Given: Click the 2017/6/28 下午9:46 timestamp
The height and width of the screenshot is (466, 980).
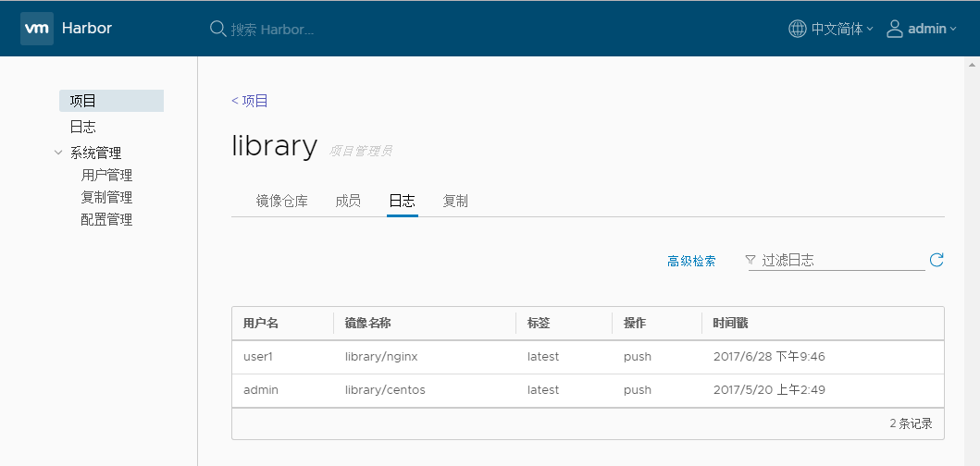Looking at the screenshot, I should coord(769,357).
